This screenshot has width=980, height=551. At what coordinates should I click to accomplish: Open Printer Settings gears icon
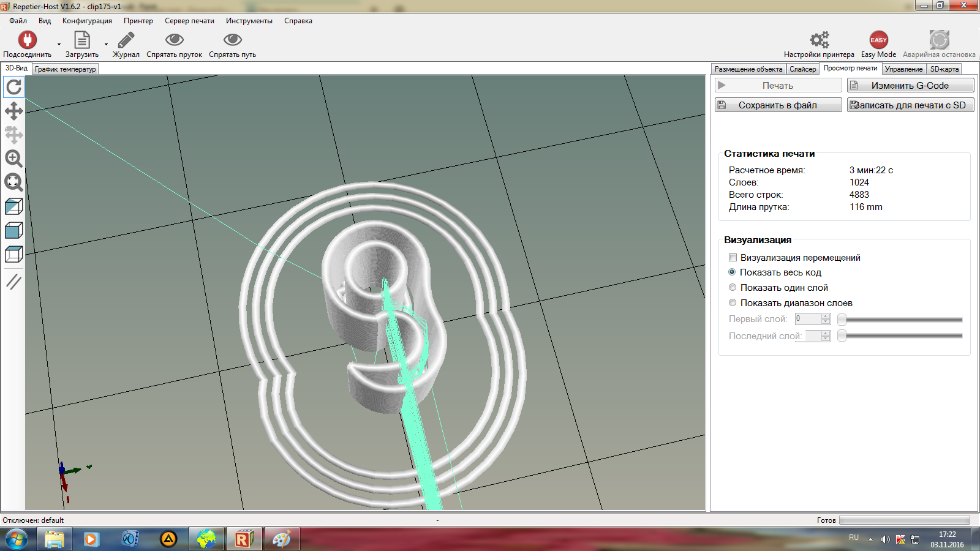(819, 40)
